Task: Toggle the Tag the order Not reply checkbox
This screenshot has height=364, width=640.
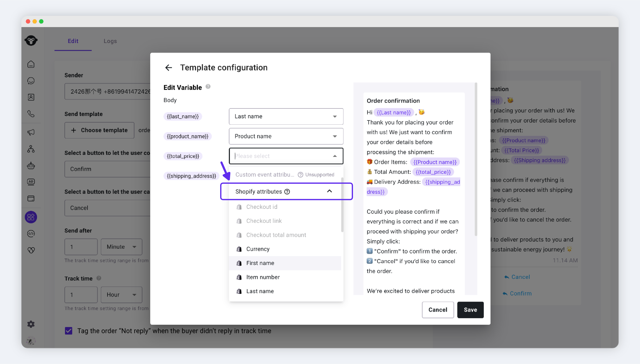Action: (68, 331)
